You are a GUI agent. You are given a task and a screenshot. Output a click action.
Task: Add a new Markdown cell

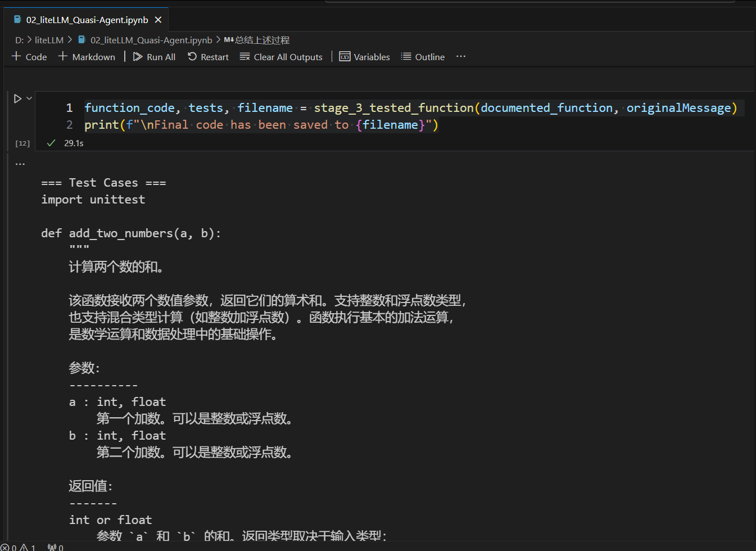[87, 57]
